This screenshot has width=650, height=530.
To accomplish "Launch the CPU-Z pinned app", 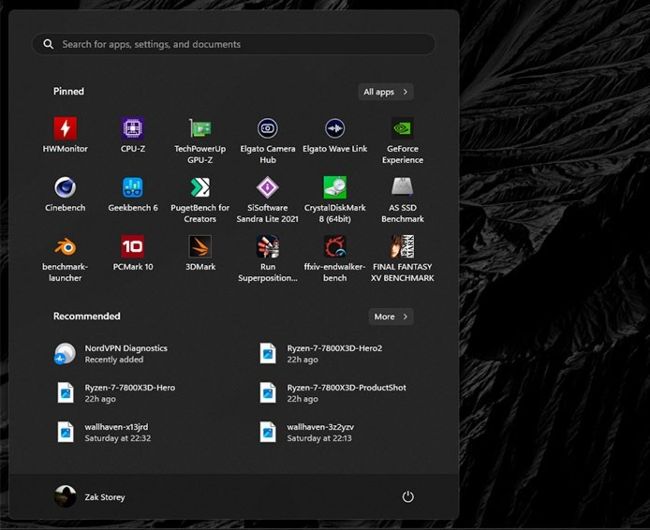I will tap(133, 136).
